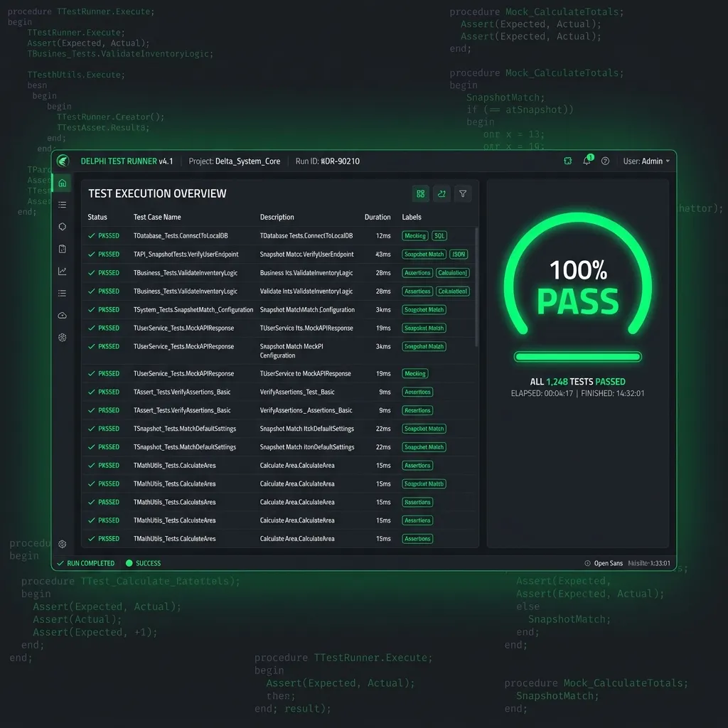The width and height of the screenshot is (728, 728).
Task: Open the help question mark icon
Action: 605,161
